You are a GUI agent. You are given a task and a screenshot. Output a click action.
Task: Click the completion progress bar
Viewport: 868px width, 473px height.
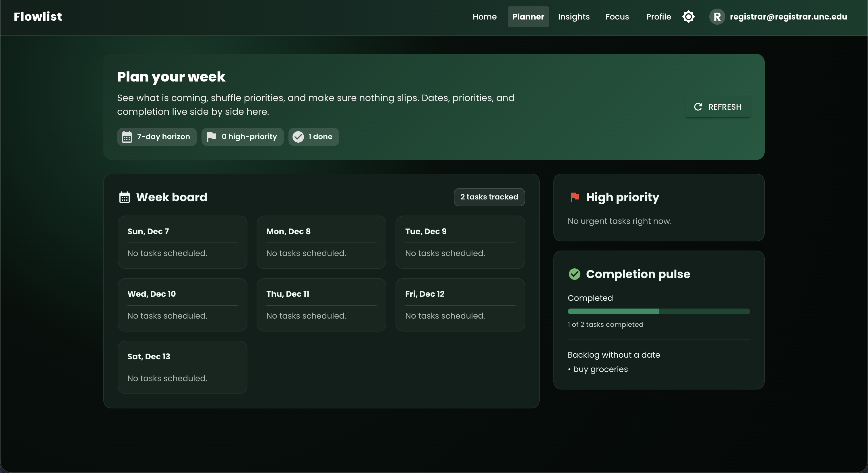658,311
